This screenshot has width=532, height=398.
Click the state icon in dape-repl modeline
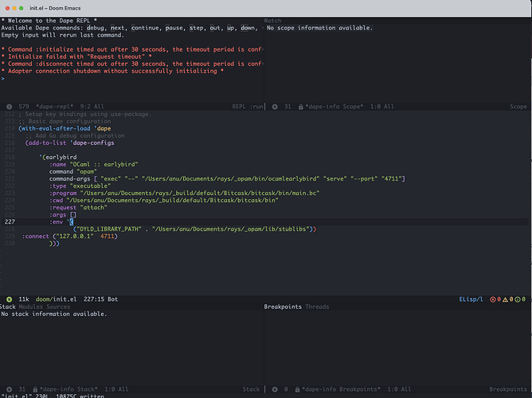pyautogui.click(x=10, y=107)
